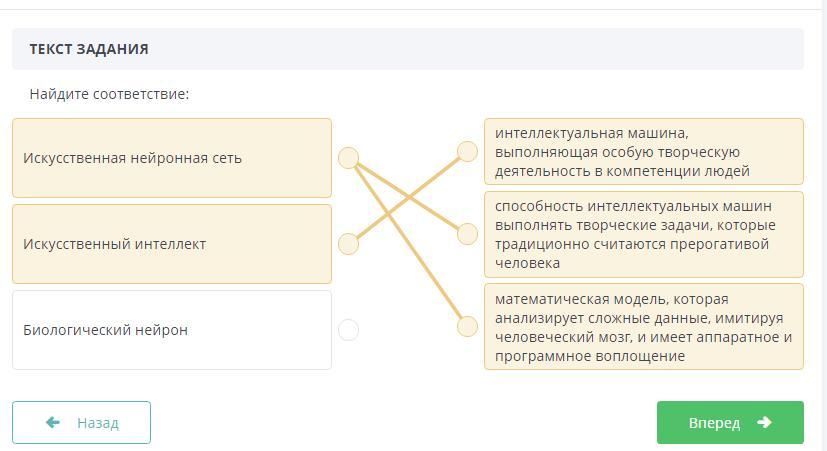Image resolution: width=827 pixels, height=451 pixels.
Task: Select the 'Искусственный интеллект' card
Action: pyautogui.click(x=171, y=244)
